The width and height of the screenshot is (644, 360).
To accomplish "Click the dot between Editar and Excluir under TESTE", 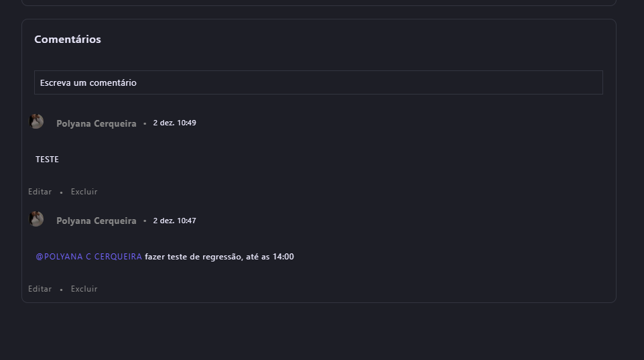I will pos(62,192).
